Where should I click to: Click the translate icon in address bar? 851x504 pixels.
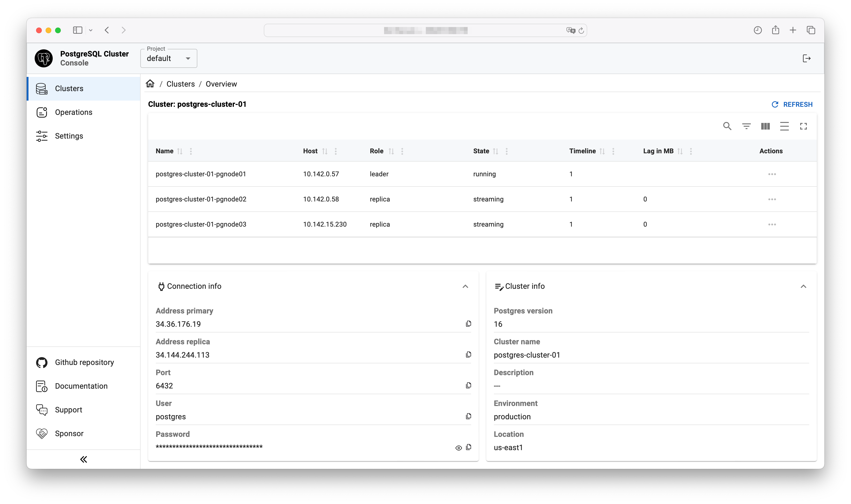point(571,31)
